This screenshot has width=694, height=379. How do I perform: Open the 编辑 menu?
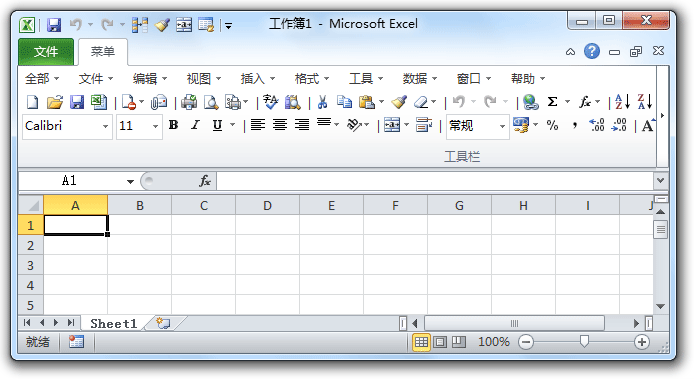click(150, 79)
